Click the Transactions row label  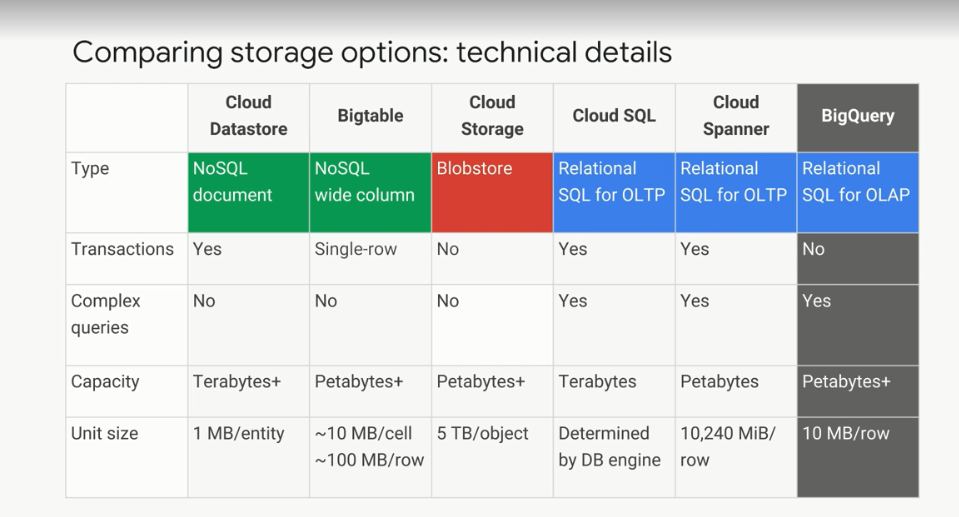coord(122,249)
